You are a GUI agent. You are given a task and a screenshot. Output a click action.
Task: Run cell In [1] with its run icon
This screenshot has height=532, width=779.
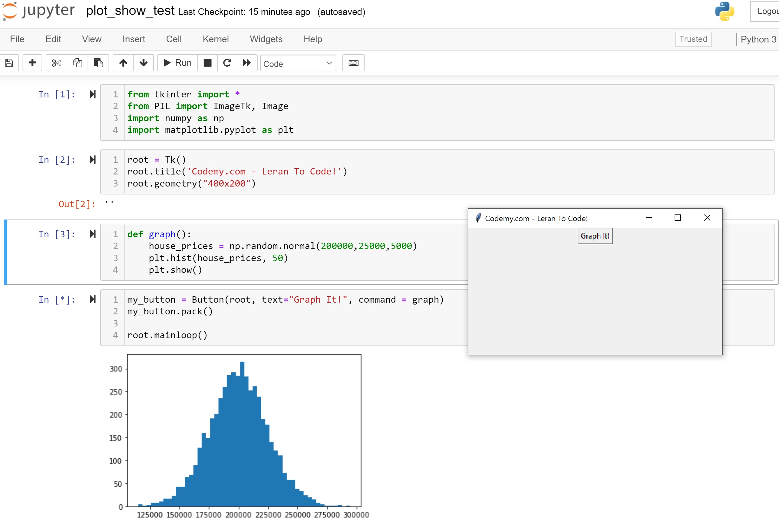point(93,95)
